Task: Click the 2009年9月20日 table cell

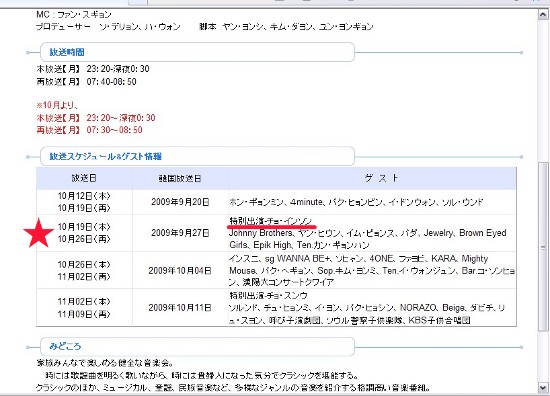Action: tap(180, 202)
